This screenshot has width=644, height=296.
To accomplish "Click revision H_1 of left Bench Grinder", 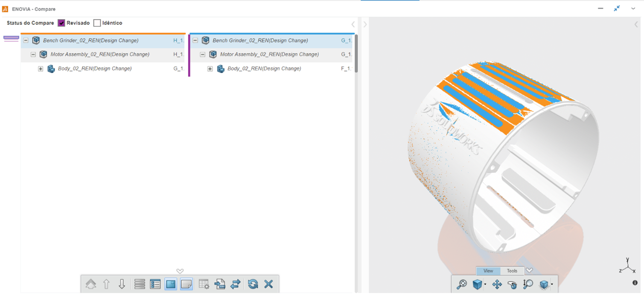I will pos(178,41).
